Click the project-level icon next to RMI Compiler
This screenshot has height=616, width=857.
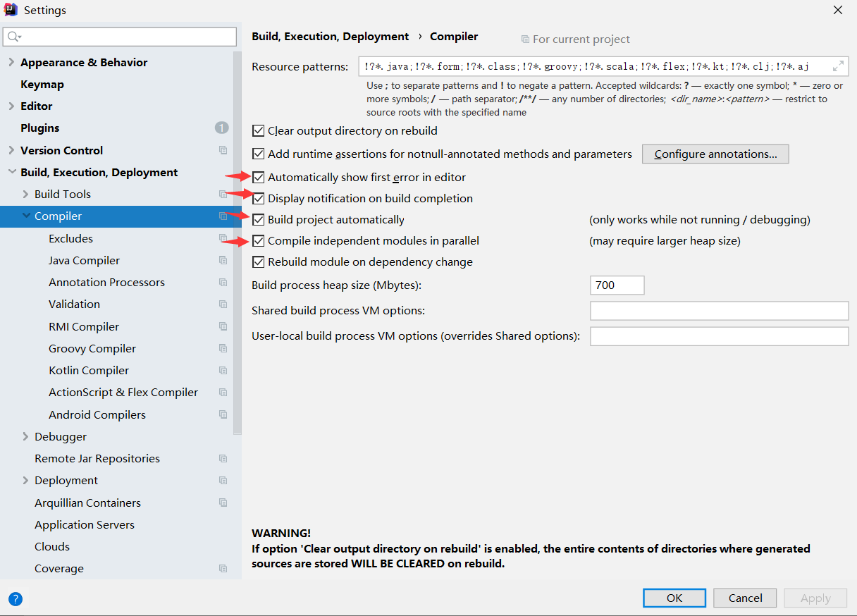click(223, 326)
